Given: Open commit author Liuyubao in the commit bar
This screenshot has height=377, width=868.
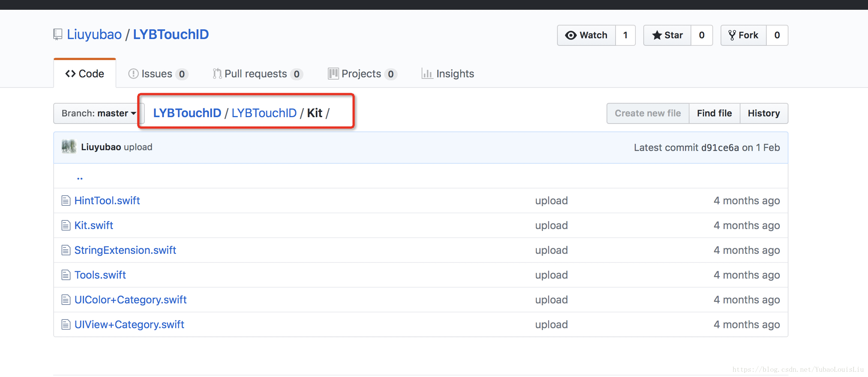Looking at the screenshot, I should [x=101, y=147].
